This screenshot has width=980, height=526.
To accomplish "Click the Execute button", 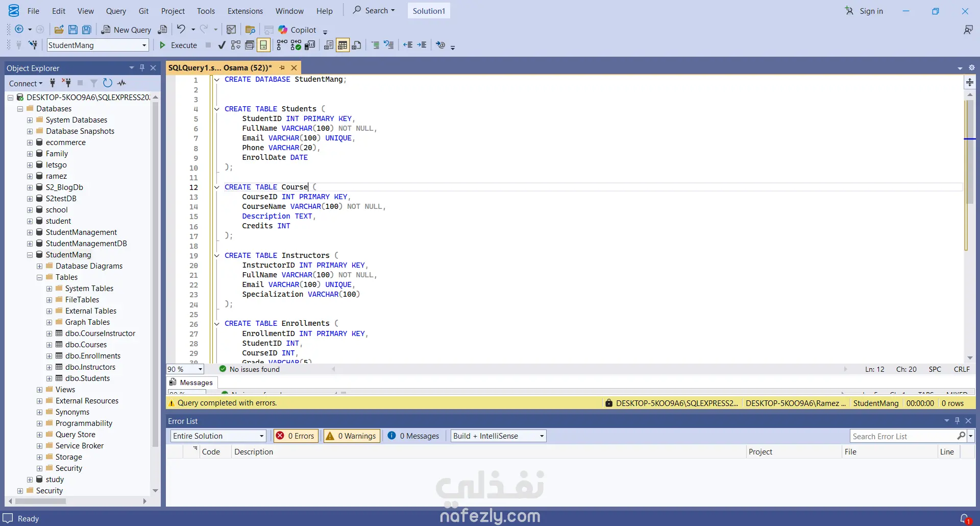I will [178, 45].
